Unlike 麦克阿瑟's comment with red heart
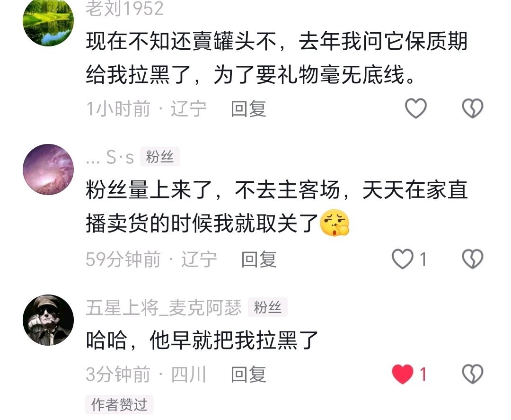The height and width of the screenshot is (420, 511). 403,374
